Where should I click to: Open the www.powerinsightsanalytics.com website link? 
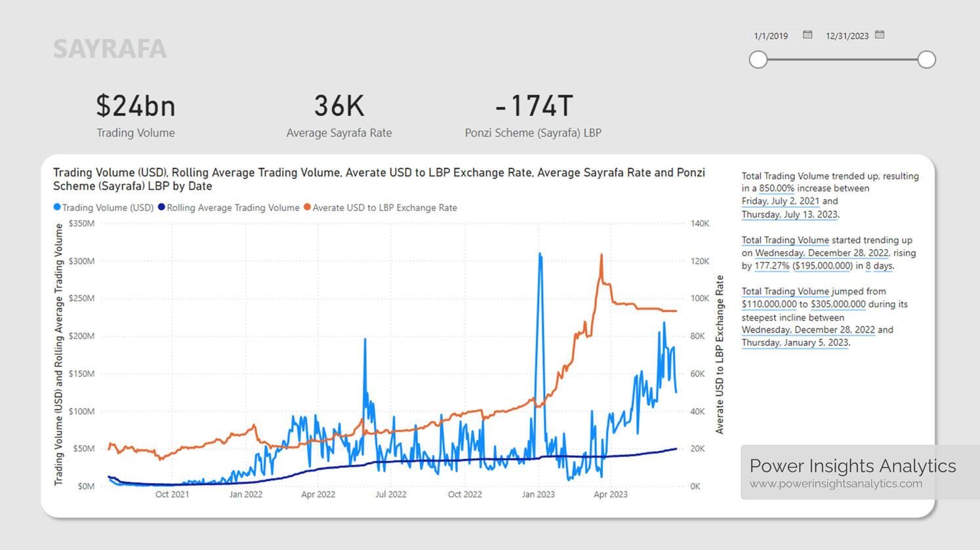(836, 484)
